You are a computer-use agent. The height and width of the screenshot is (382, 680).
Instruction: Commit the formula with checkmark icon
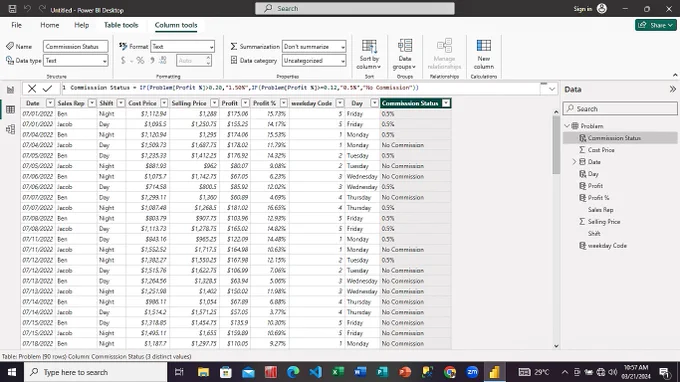pyautogui.click(x=47, y=88)
